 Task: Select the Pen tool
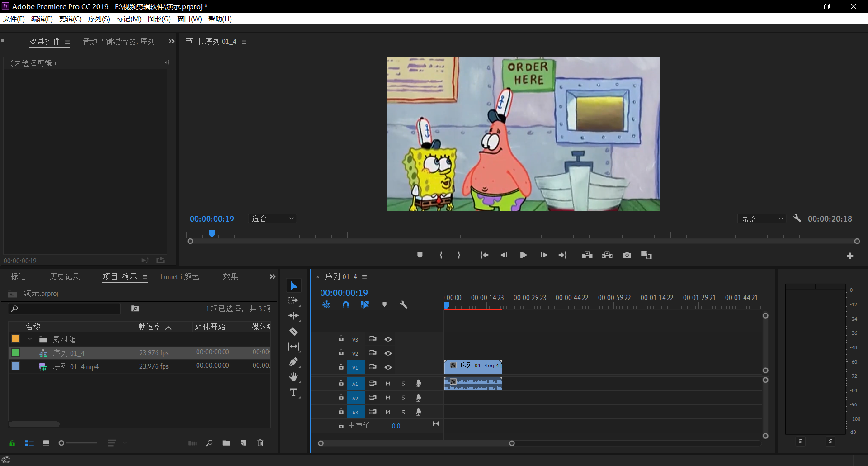click(293, 362)
